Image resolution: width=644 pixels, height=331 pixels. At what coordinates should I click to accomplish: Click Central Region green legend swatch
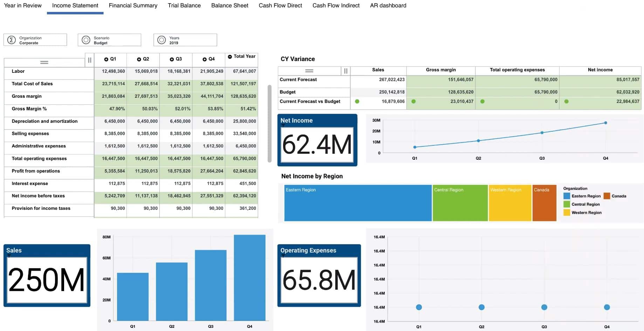[x=567, y=204]
